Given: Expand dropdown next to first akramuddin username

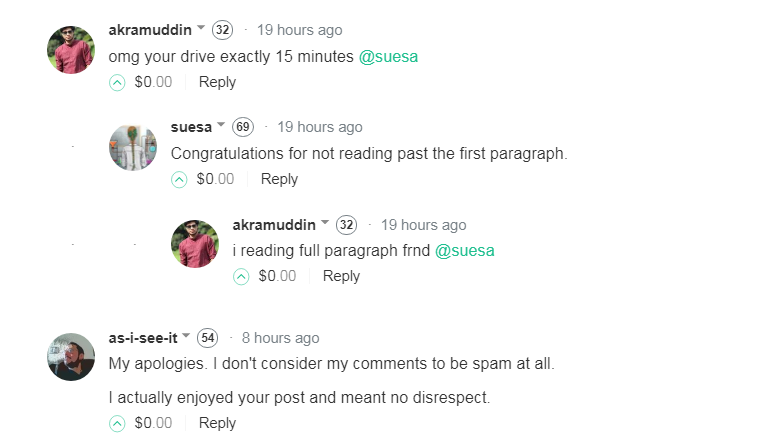Looking at the screenshot, I should [201, 29].
